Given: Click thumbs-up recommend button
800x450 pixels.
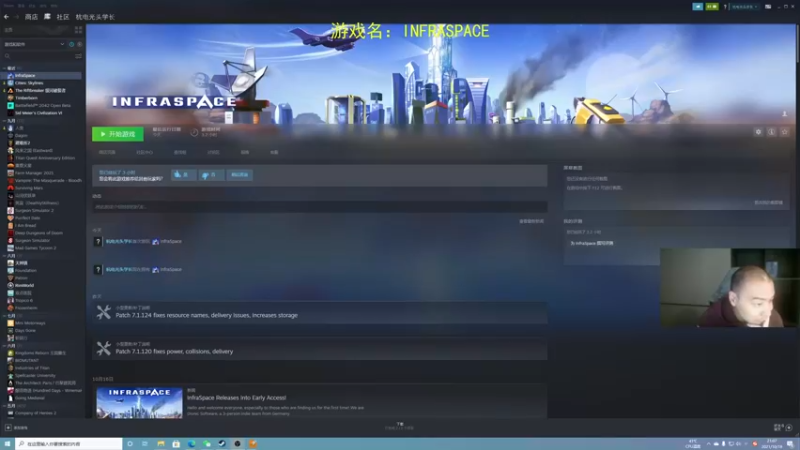Looking at the screenshot, I should 183,175.
